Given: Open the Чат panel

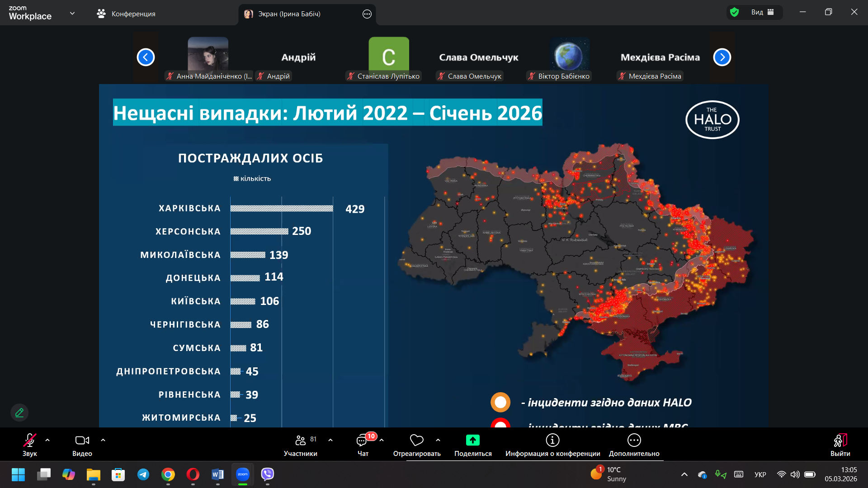Looking at the screenshot, I should [x=363, y=441].
